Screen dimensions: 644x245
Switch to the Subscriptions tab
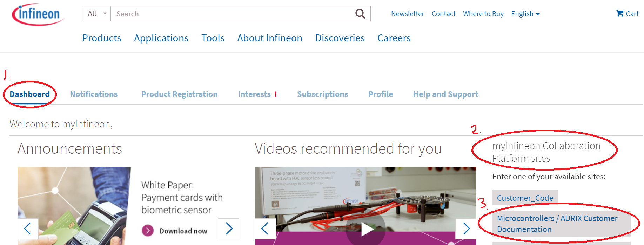click(x=322, y=94)
